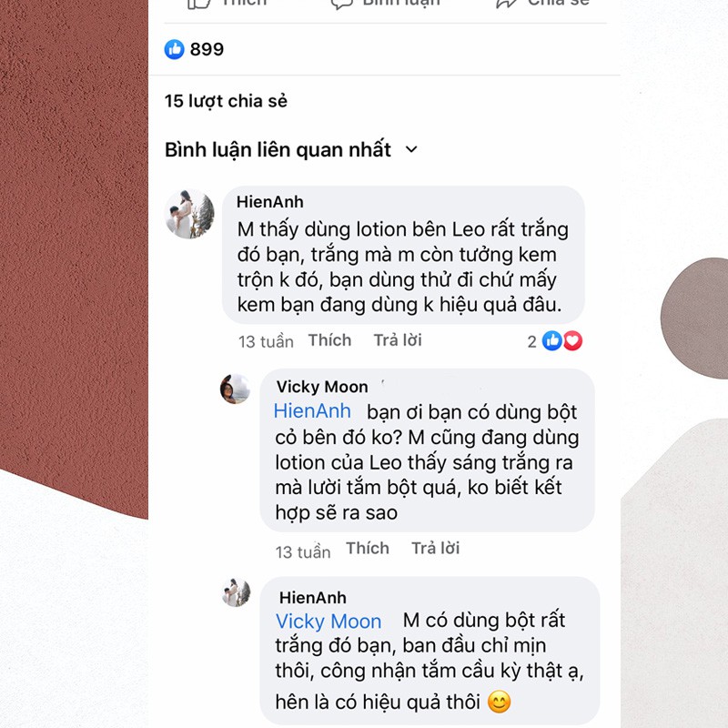
Task: Click the HienAnh name on the first comment
Action: pos(269,202)
